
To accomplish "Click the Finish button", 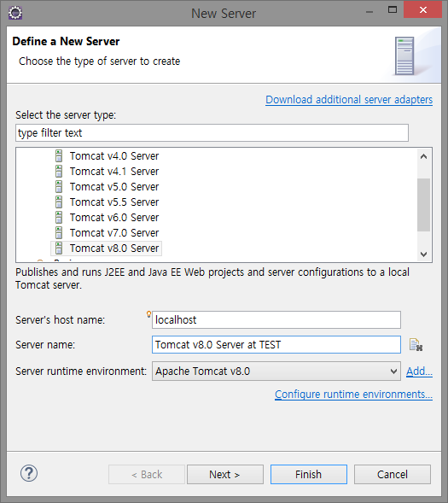I will click(309, 475).
